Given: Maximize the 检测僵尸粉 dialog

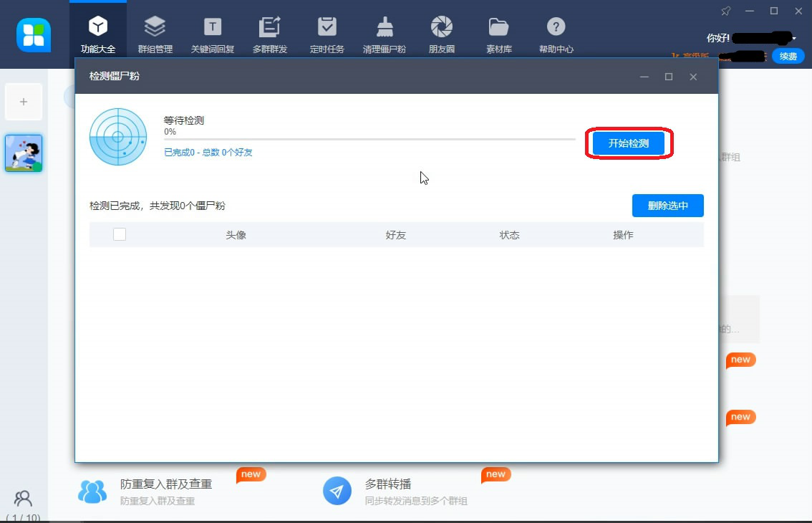Looking at the screenshot, I should pyautogui.click(x=669, y=77).
